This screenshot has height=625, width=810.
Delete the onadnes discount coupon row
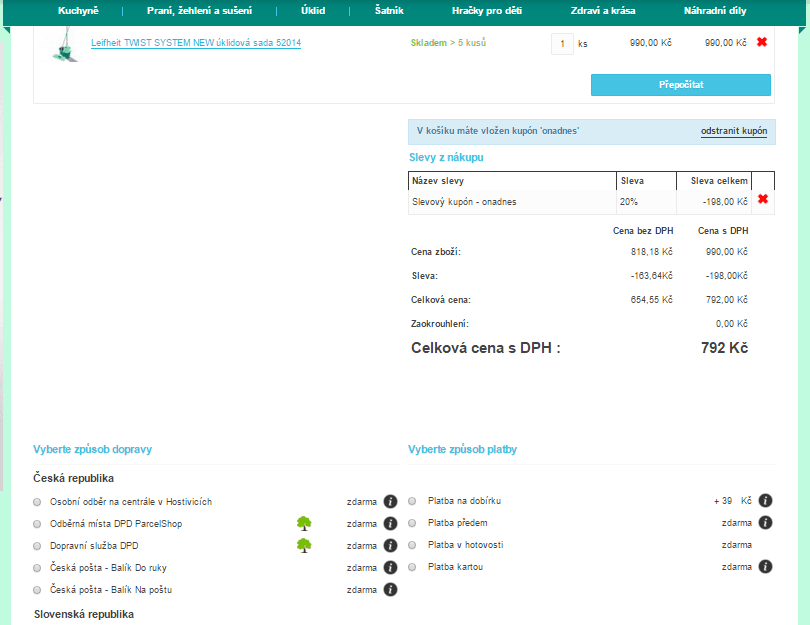point(763,199)
